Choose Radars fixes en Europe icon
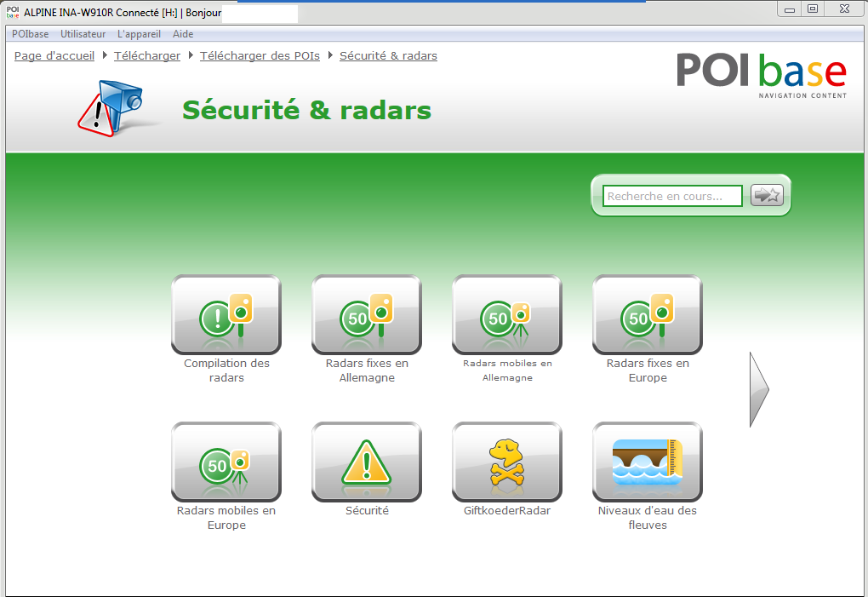 click(648, 314)
